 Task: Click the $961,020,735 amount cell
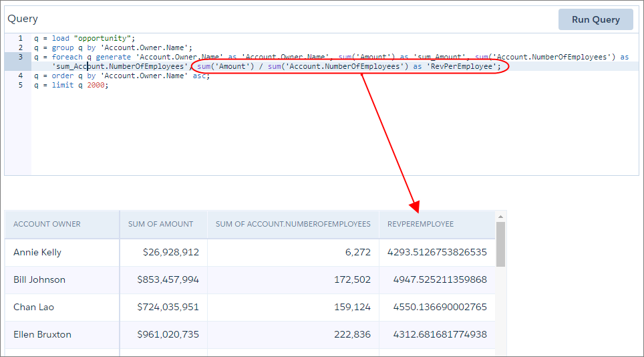coord(164,334)
